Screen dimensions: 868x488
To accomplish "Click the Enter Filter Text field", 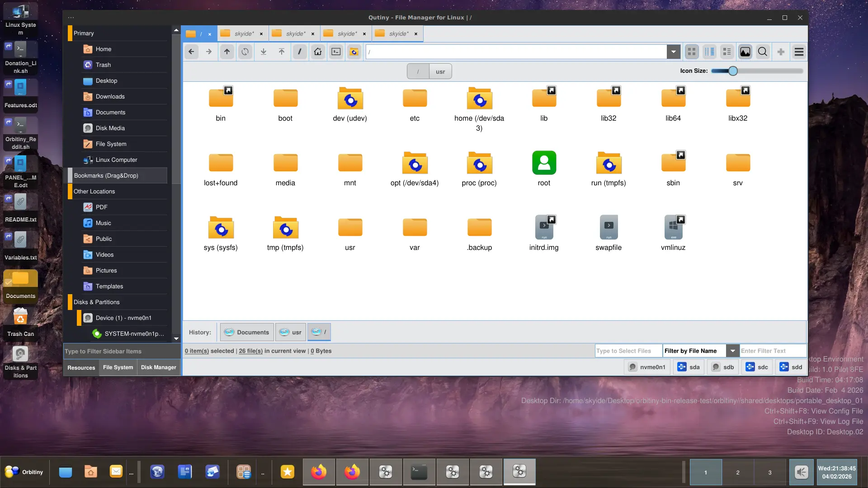I will point(772,351).
